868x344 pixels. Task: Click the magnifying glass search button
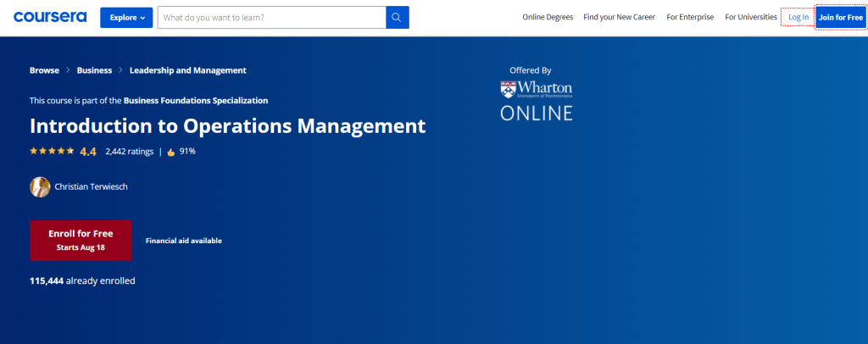(398, 17)
